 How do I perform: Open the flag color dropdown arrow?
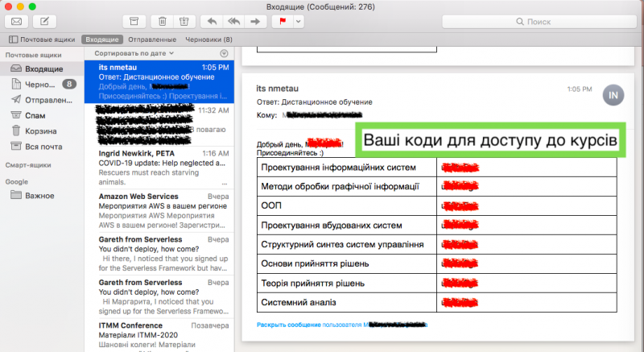(x=299, y=22)
